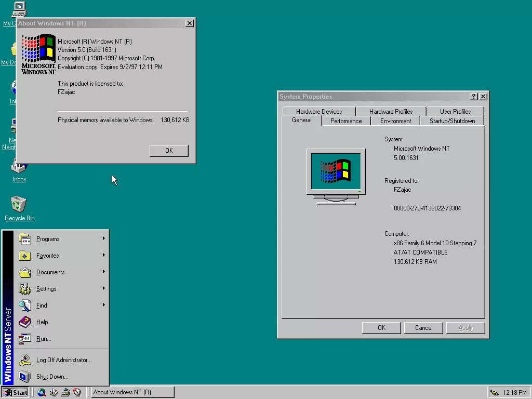Viewport: 532px width, 399px height.
Task: Open Help from the Start menu
Action: tap(42, 322)
